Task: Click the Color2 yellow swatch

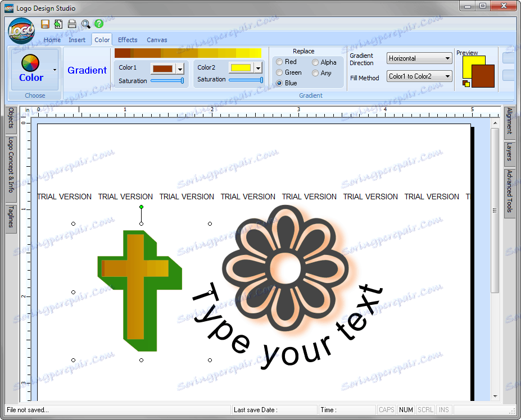Action: pos(241,68)
